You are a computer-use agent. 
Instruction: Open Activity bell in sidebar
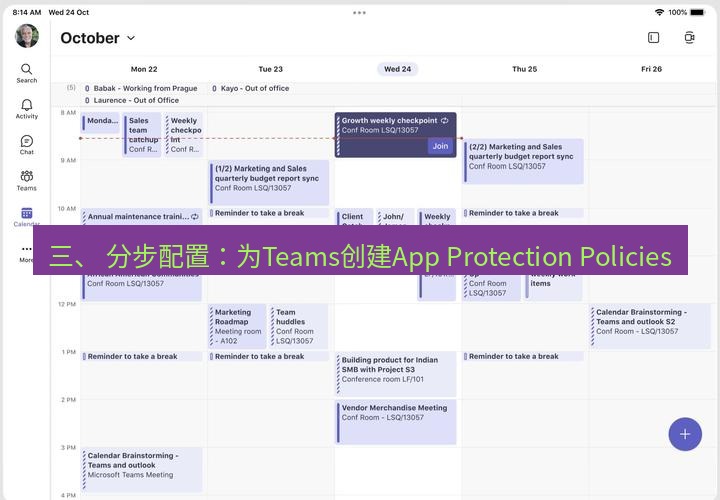click(x=27, y=109)
